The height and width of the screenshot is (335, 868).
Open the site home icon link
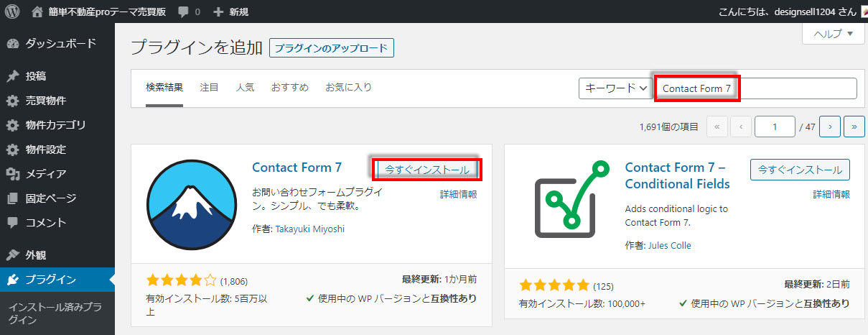pyautogui.click(x=37, y=12)
